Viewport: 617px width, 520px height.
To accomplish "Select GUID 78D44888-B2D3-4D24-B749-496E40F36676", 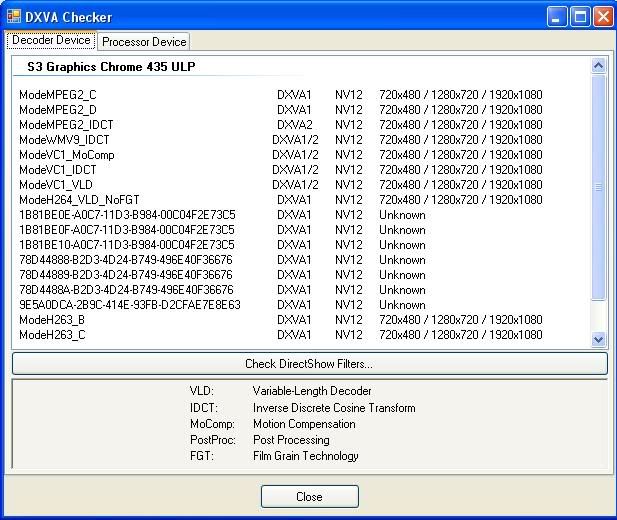I will pos(126,260).
